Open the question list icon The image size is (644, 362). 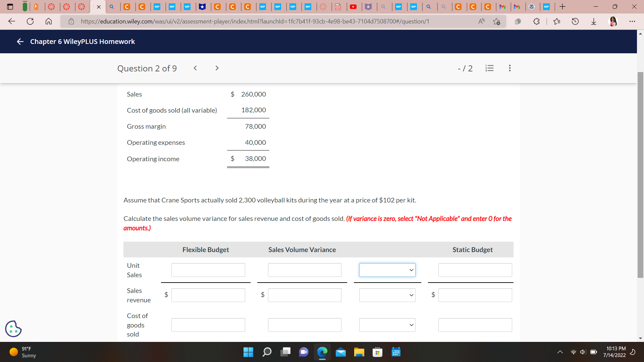(489, 68)
